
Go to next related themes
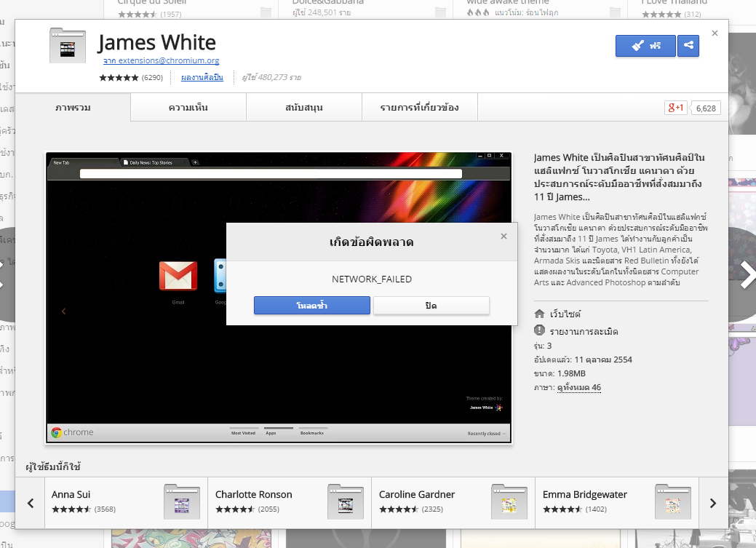click(713, 503)
